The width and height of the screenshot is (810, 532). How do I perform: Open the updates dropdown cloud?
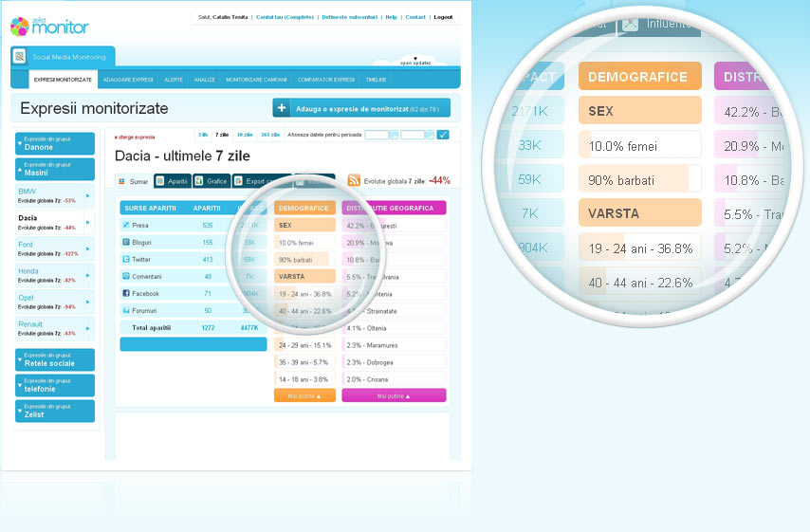(414, 61)
